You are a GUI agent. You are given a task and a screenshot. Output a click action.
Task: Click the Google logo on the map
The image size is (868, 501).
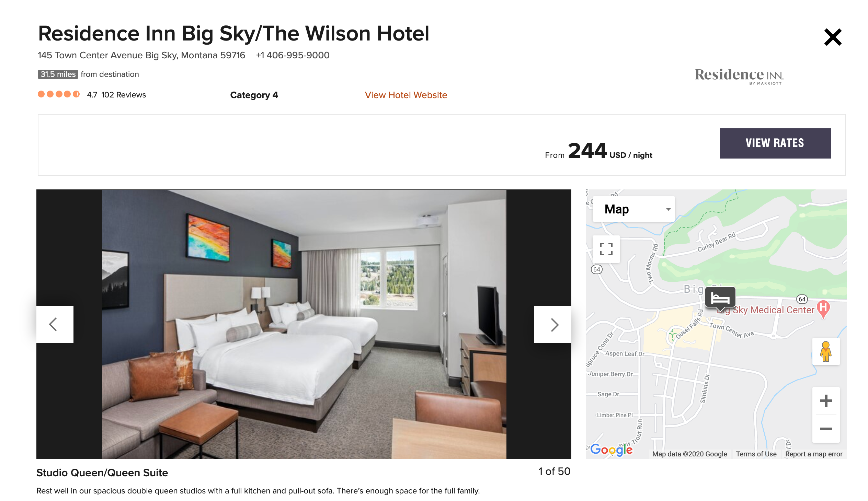[611, 450]
